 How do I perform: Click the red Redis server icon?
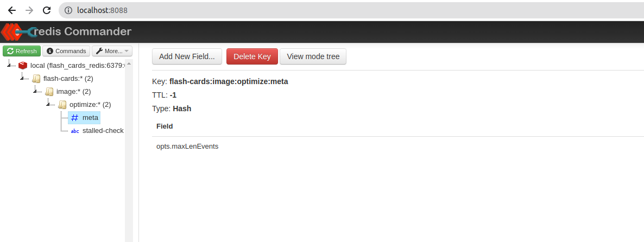click(x=22, y=65)
